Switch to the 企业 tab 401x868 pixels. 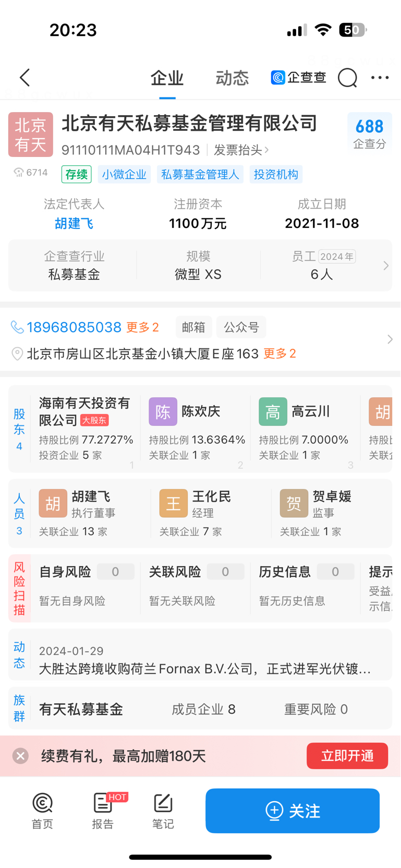pyautogui.click(x=167, y=78)
